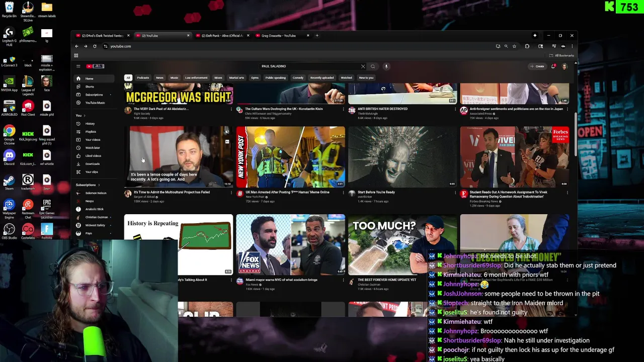Open options for UK Man Arrested video
The height and width of the screenshot is (362, 644).
coord(344,193)
